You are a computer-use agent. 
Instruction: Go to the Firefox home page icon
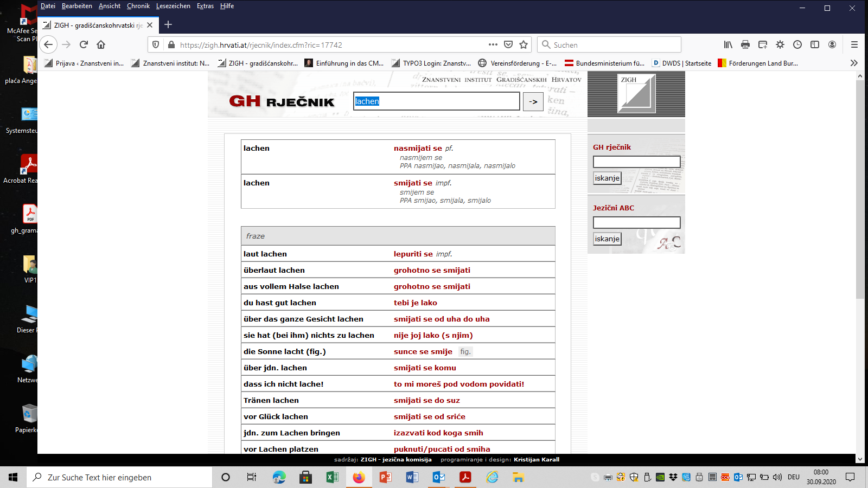101,44
